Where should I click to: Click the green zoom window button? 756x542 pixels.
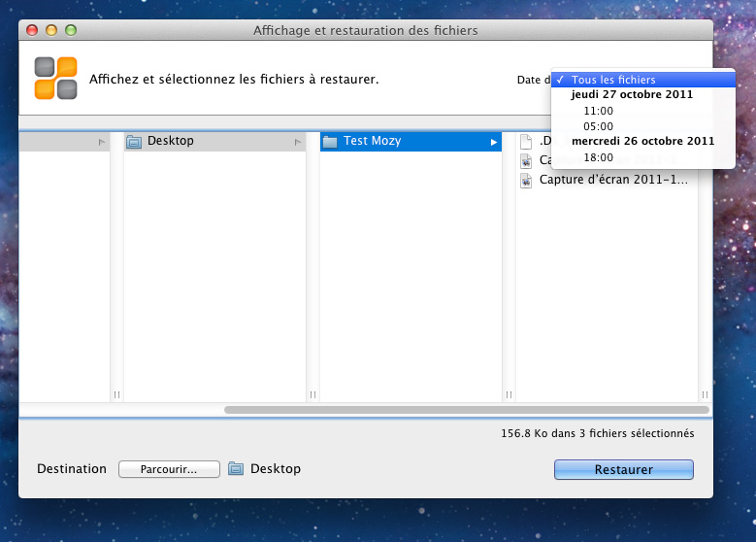coord(71,31)
